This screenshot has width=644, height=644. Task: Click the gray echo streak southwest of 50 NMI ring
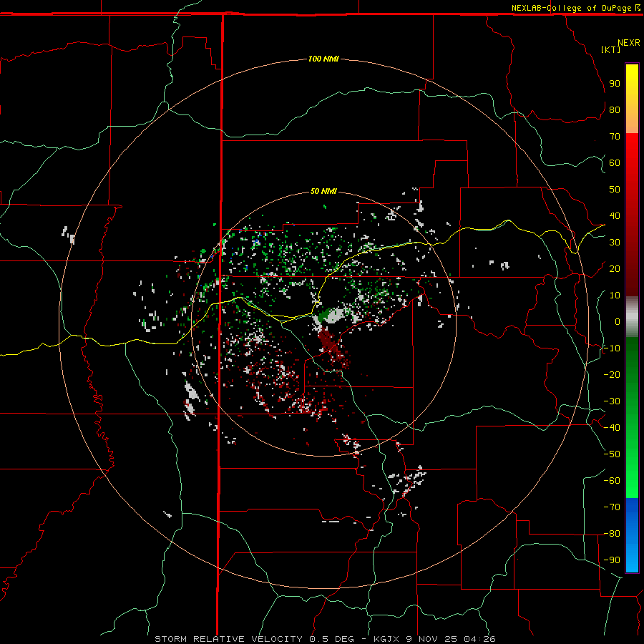[x=191, y=391]
